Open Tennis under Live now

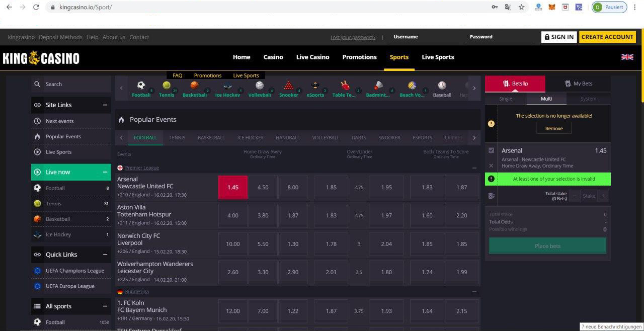71,204
